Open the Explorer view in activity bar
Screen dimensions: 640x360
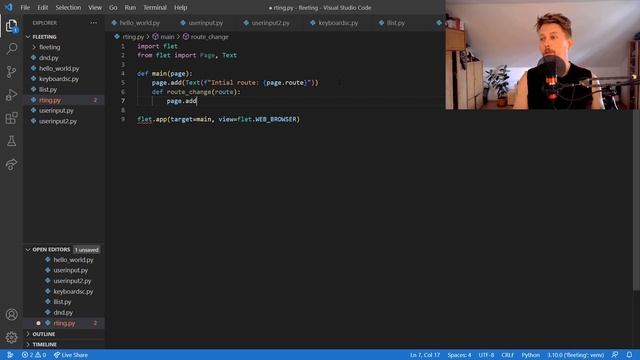point(11,26)
